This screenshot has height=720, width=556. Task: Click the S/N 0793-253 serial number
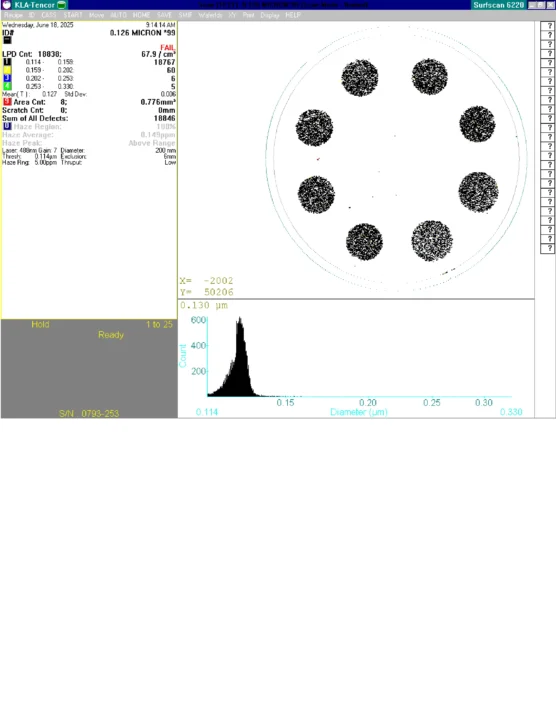coord(89,413)
